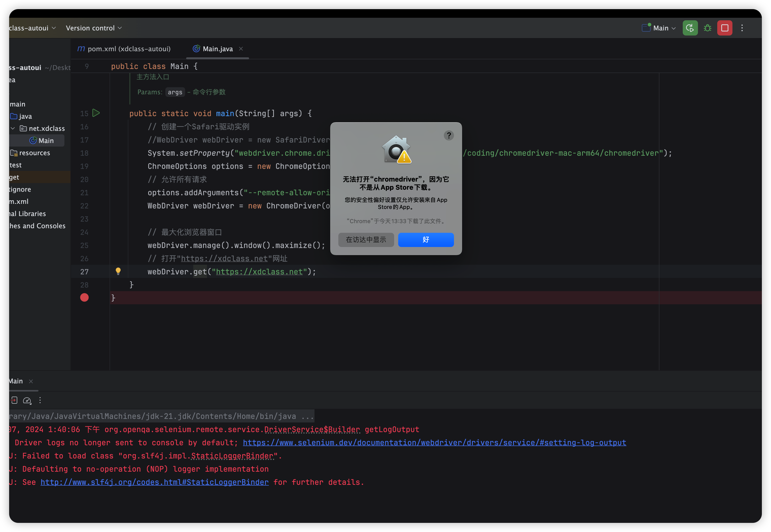Screen dimensions: 771x532
Task: Collapse the net.xdclass package node
Action: (x=13, y=128)
